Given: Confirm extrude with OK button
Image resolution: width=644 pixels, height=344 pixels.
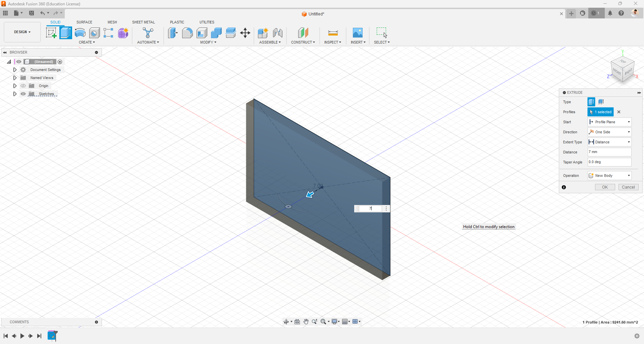Looking at the screenshot, I should pyautogui.click(x=605, y=187).
